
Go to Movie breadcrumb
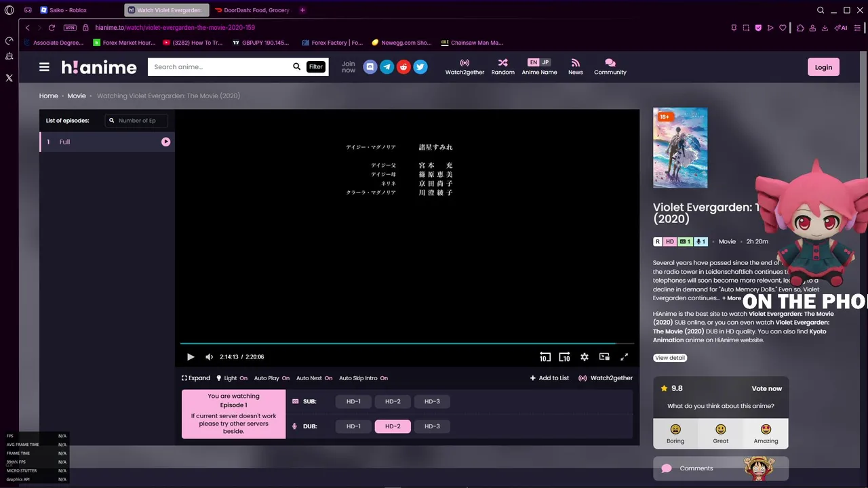coord(77,96)
